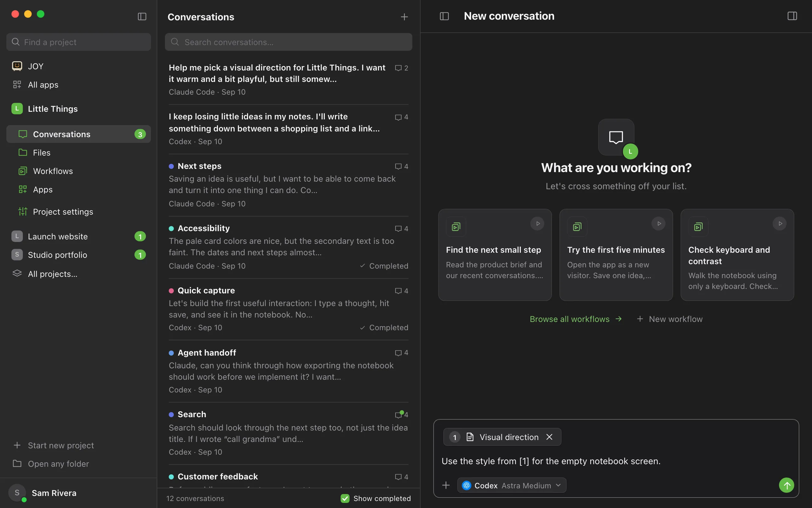Run the Try the first five minutes workflow
This screenshot has height=508, width=812.
[x=659, y=224]
